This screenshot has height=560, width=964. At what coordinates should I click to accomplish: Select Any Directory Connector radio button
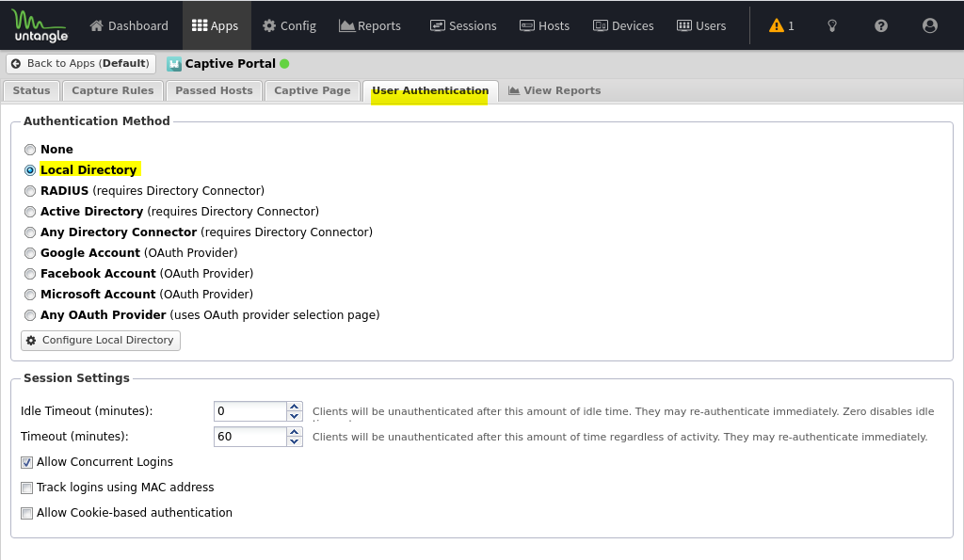tap(29, 232)
